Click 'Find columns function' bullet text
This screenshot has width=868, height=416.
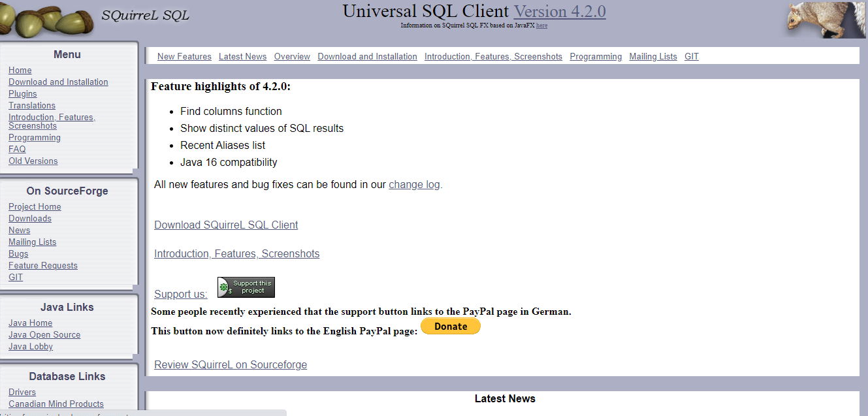(x=231, y=112)
